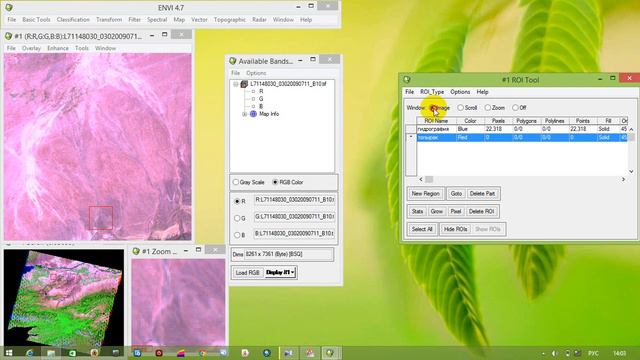Click the #1 Zoom window logo icon

[136, 251]
